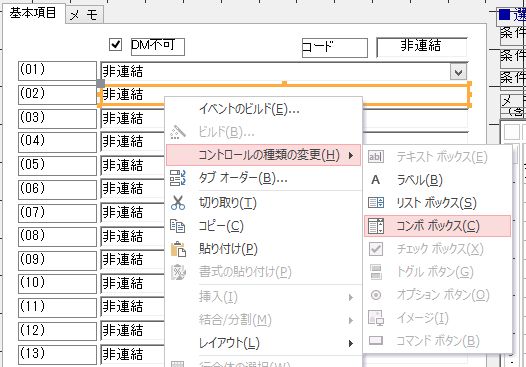This screenshot has width=526, height=367.
Task: Click the command button icon
Action: 376,341
